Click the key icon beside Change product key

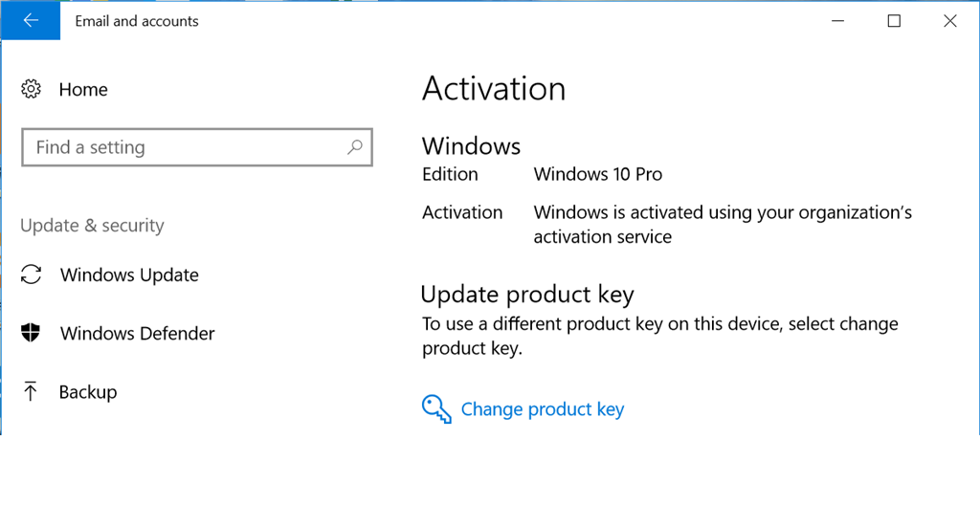click(x=436, y=409)
